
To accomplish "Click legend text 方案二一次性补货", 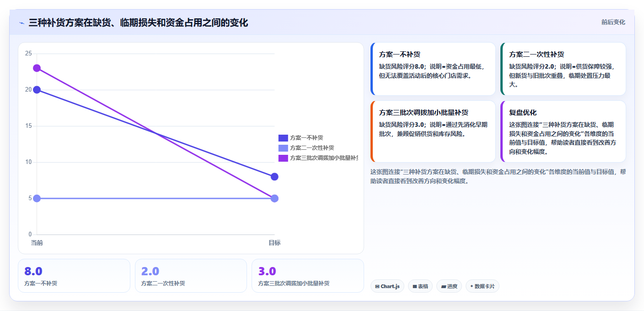I will click(312, 148).
